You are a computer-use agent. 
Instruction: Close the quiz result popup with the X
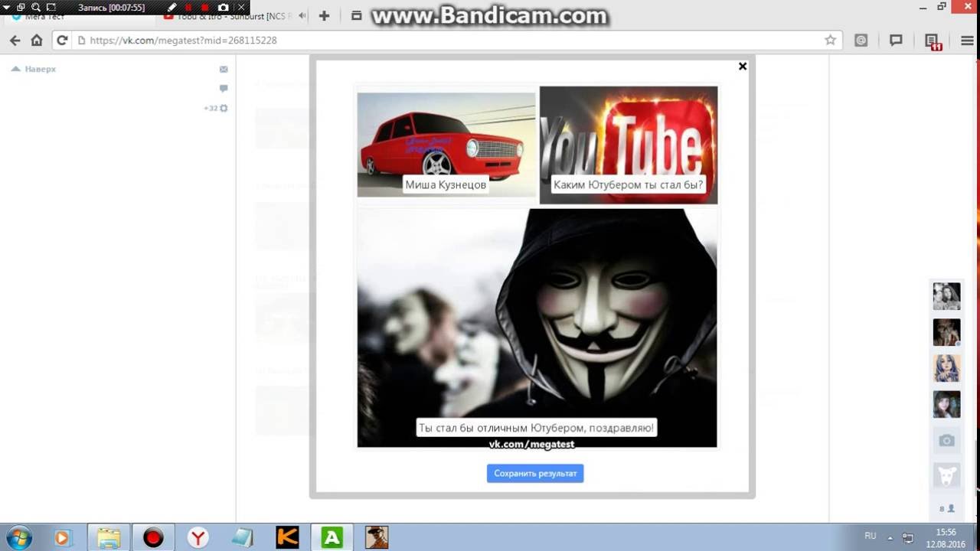[742, 67]
